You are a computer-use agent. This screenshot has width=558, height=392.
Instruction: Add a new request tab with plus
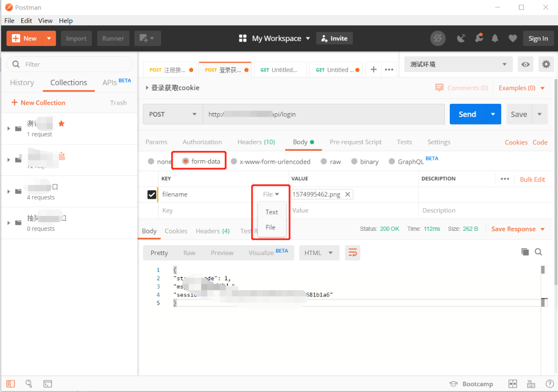coord(373,69)
